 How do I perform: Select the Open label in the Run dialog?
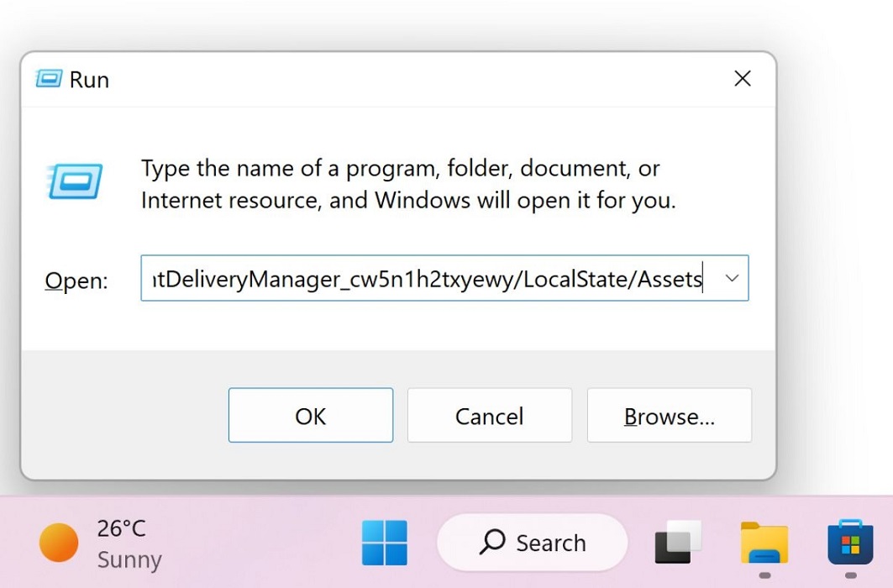76,281
